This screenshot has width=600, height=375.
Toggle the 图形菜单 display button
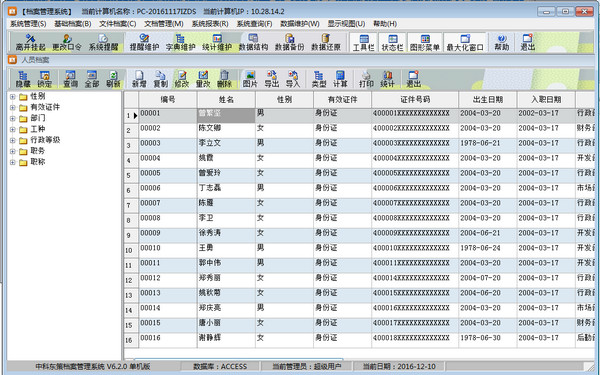(x=425, y=42)
